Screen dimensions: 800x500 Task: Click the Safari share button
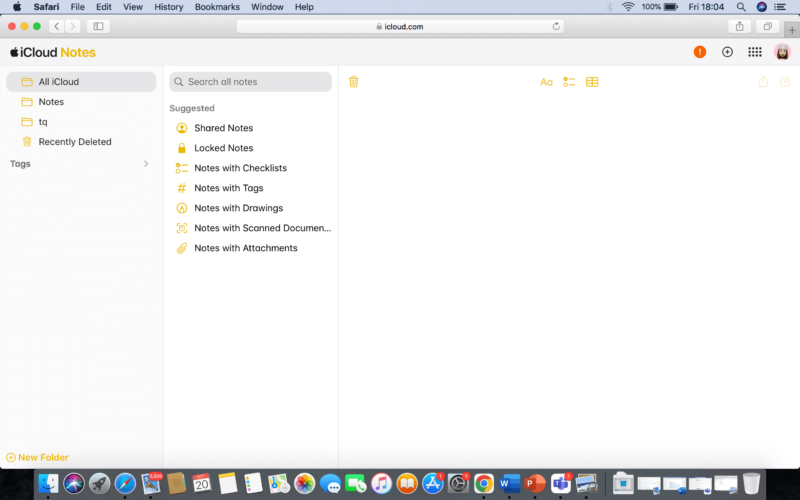point(740,26)
